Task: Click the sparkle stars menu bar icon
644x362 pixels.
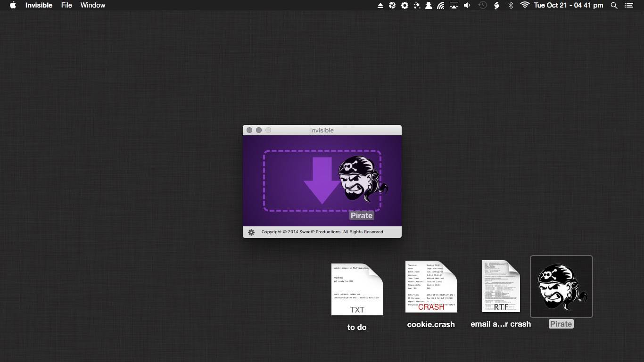Action: (x=417, y=5)
